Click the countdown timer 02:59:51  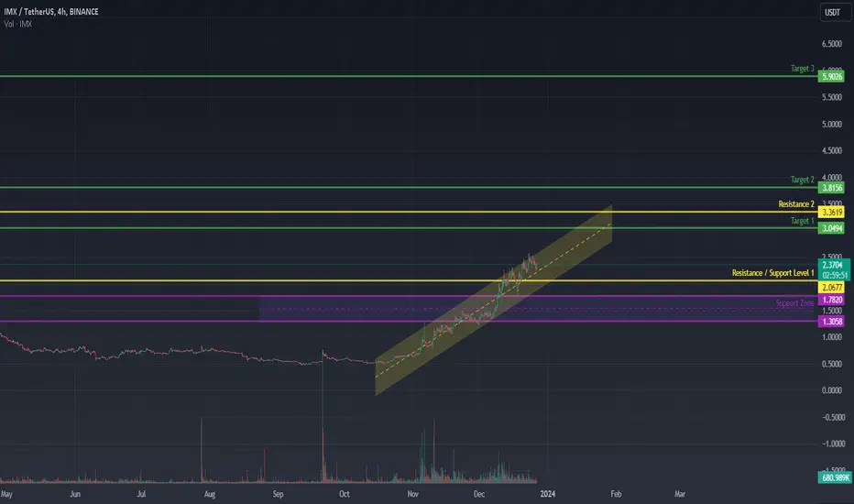[x=834, y=276]
